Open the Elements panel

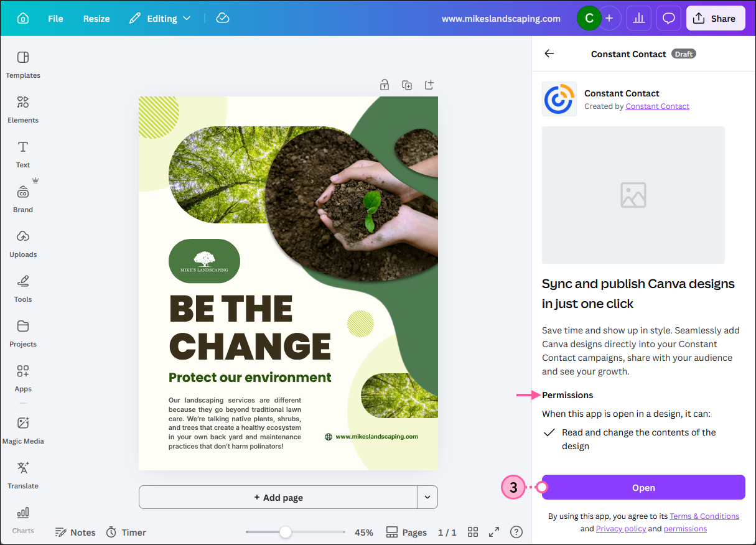point(23,109)
